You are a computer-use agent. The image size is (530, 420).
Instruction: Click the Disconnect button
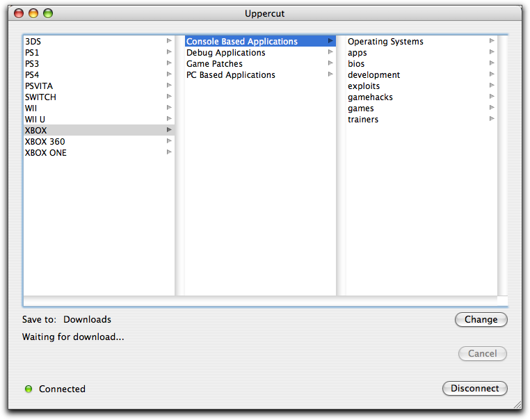474,388
